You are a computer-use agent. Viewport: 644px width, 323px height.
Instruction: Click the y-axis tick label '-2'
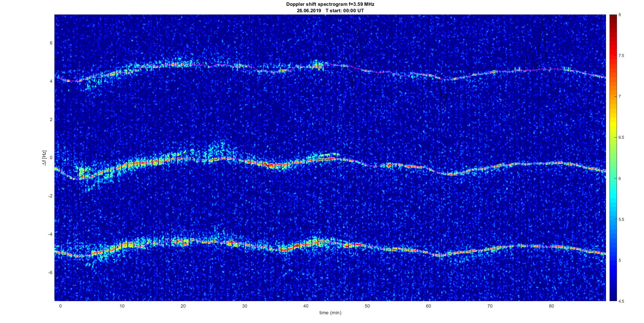click(x=50, y=196)
